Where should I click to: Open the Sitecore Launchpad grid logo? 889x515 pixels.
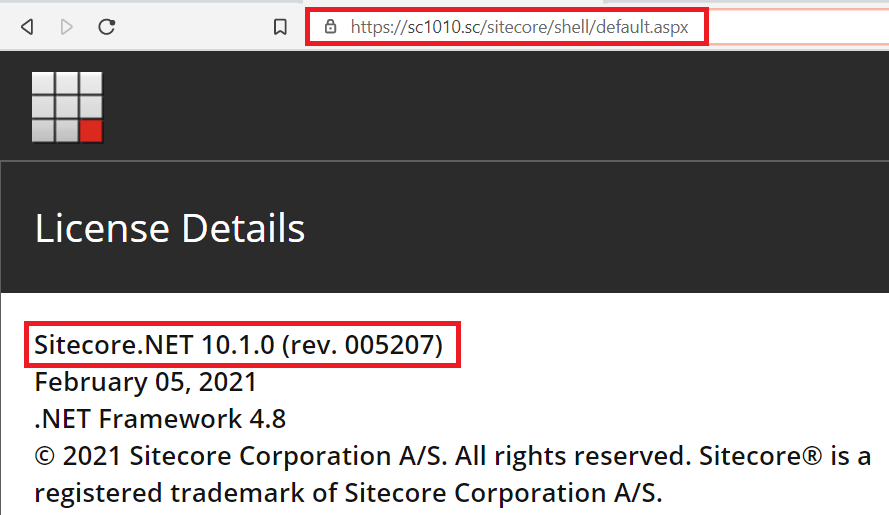coord(67,107)
